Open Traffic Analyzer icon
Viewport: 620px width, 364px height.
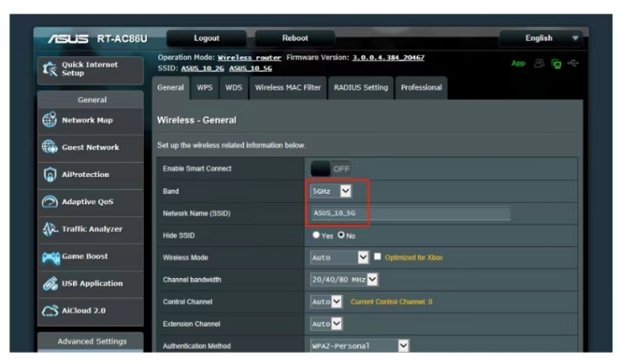click(49, 229)
